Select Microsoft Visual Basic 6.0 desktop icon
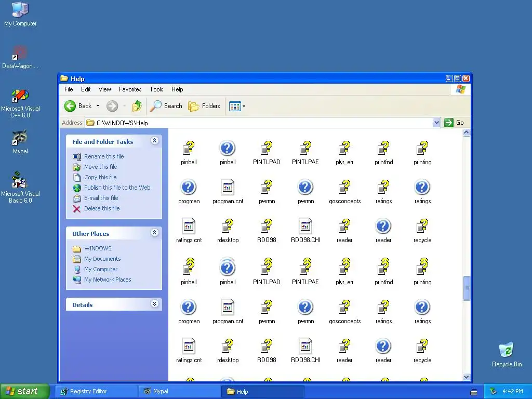This screenshot has width=532, height=399. 20,188
